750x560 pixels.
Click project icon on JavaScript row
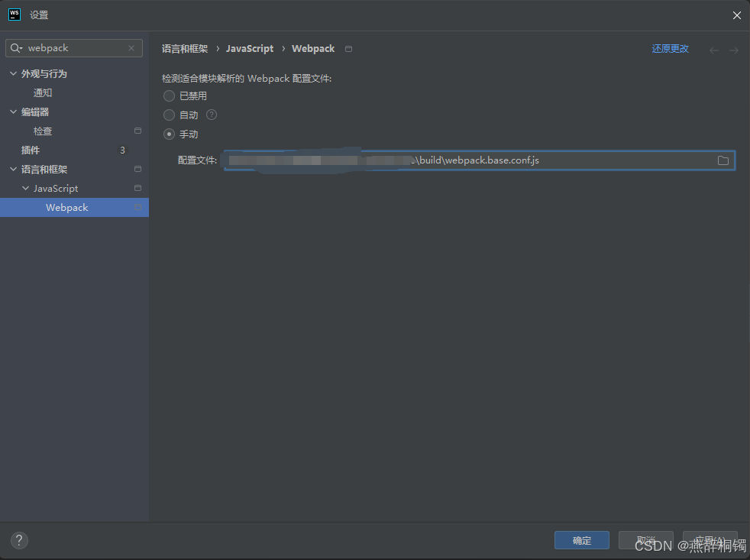click(x=137, y=188)
